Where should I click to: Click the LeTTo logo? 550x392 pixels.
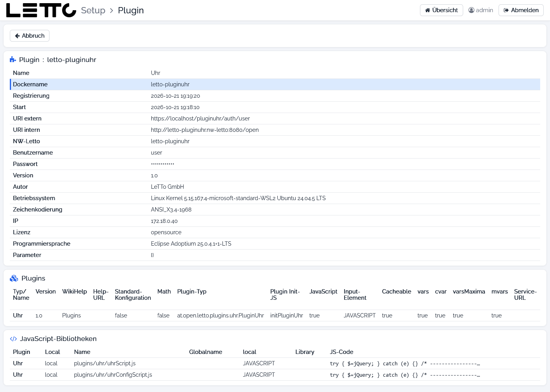[41, 10]
